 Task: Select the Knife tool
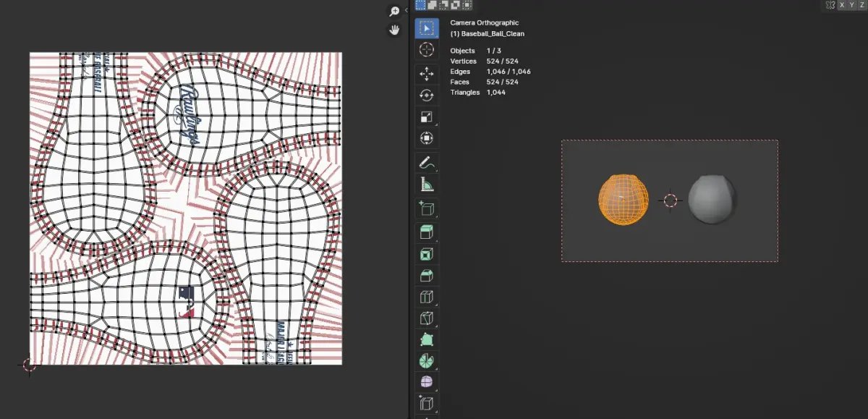point(426,318)
